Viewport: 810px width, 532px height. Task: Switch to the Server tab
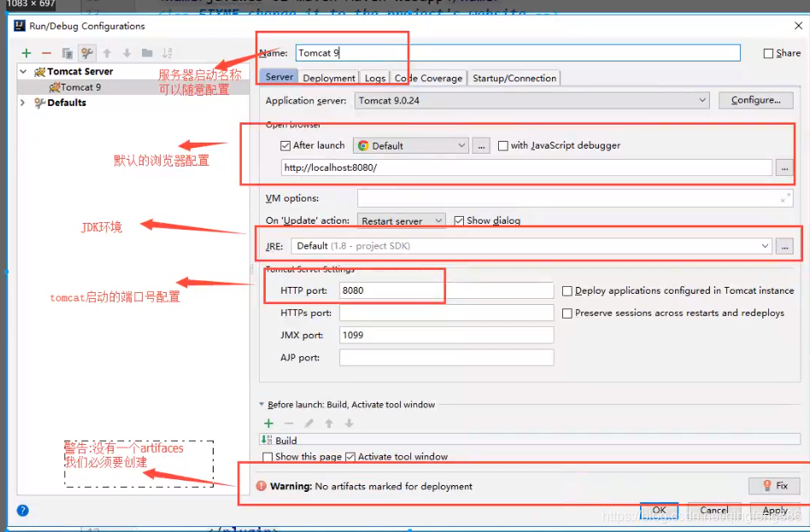click(x=279, y=77)
